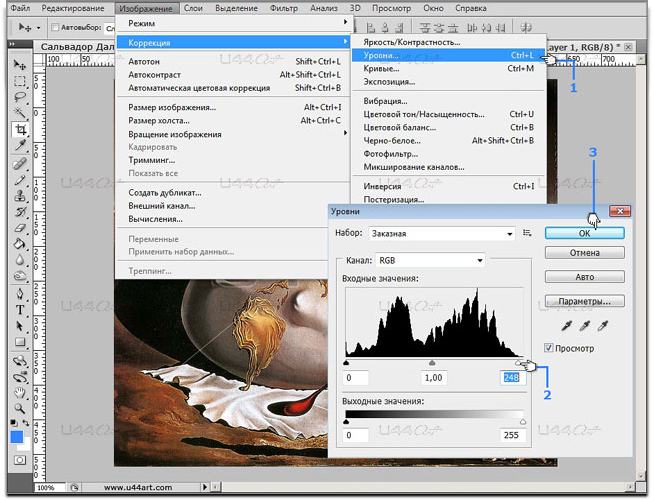The image size is (653, 500).
Task: Select the Zoom tool
Action: point(20,408)
